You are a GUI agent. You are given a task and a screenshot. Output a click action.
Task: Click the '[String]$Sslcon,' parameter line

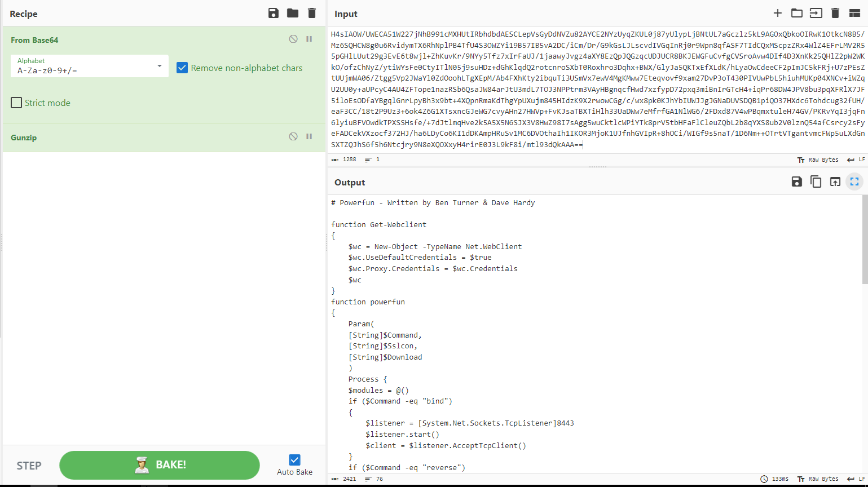pyautogui.click(x=383, y=346)
